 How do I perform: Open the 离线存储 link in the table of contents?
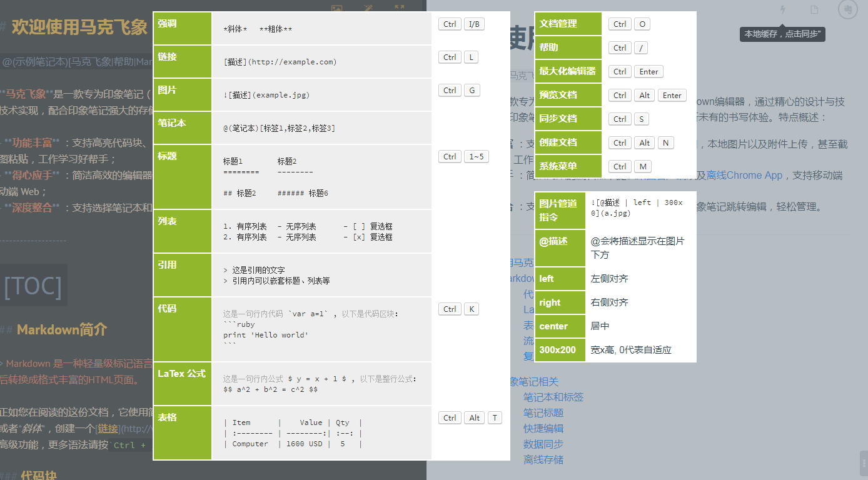543,459
